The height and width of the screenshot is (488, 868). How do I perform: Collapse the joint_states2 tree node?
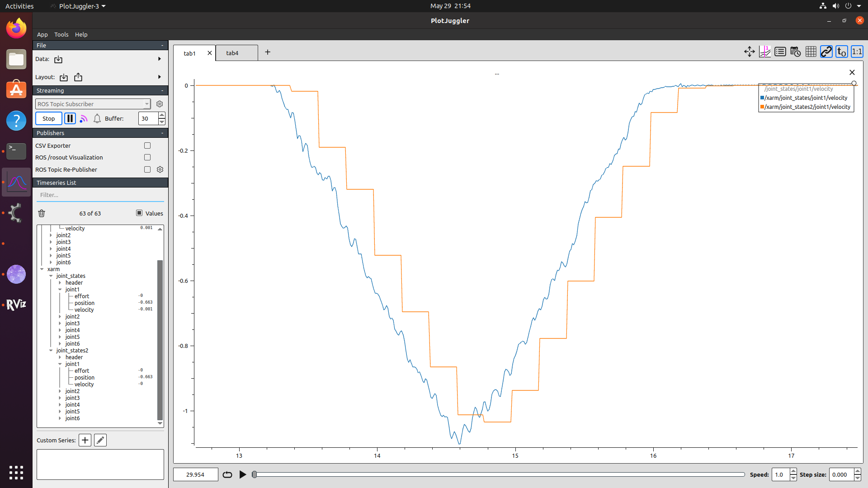click(51, 351)
